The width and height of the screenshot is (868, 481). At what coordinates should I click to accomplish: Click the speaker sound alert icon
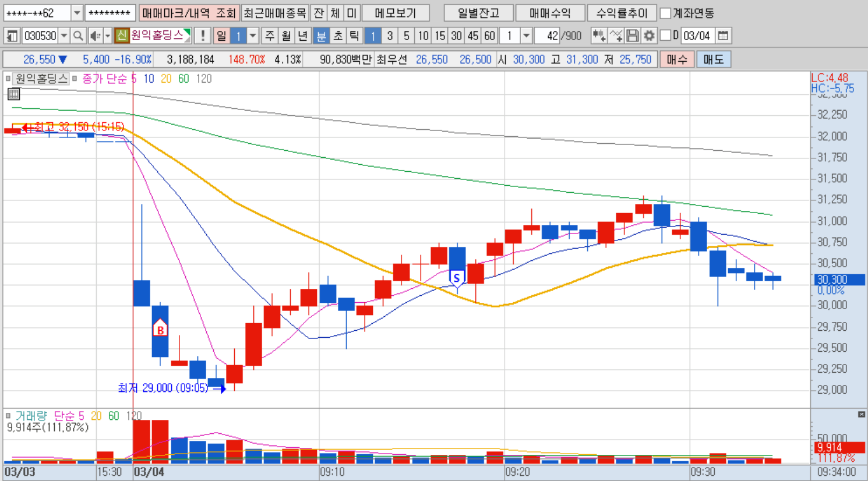click(x=96, y=36)
